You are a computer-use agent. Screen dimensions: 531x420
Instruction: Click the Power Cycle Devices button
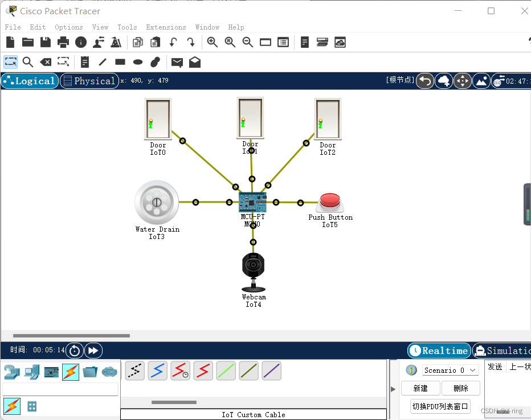pyautogui.click(x=75, y=351)
